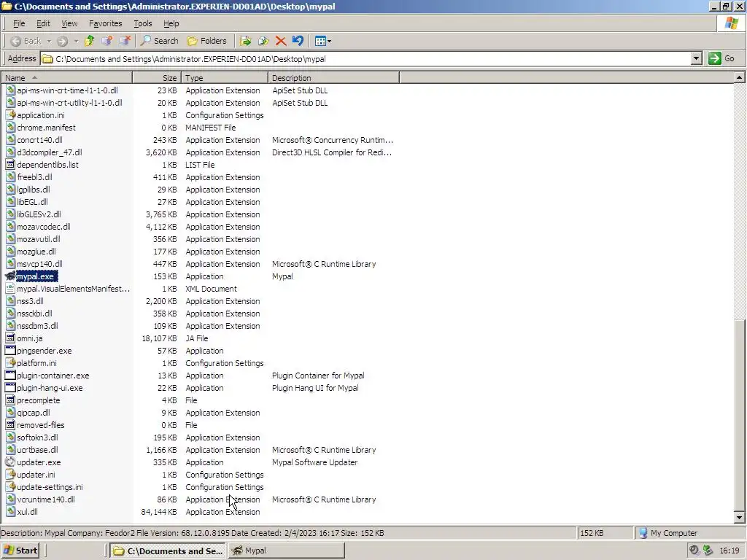Click the Search toolbar button
Viewport: 747px width, 560px height.
[x=160, y=41]
